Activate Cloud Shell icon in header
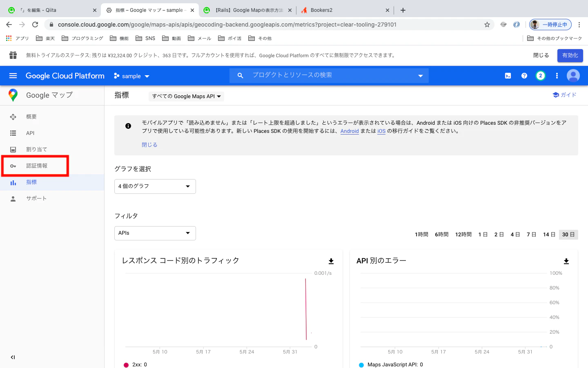Image resolution: width=588 pixels, height=368 pixels. (x=508, y=76)
